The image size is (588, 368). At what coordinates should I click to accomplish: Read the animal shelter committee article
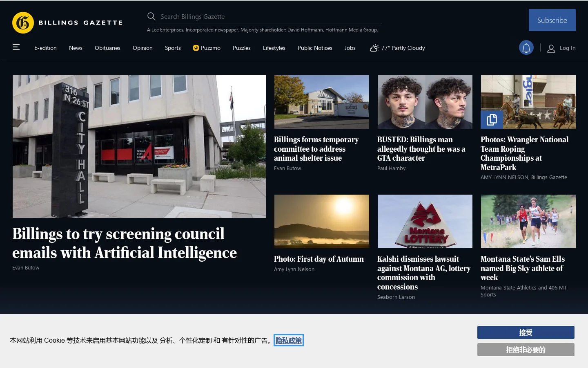(316, 149)
